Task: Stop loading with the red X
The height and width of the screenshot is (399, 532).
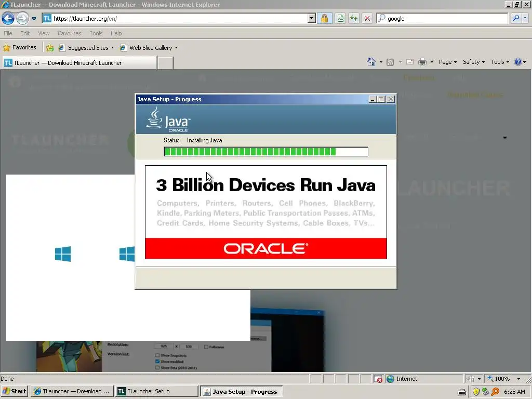Action: [x=367, y=18]
